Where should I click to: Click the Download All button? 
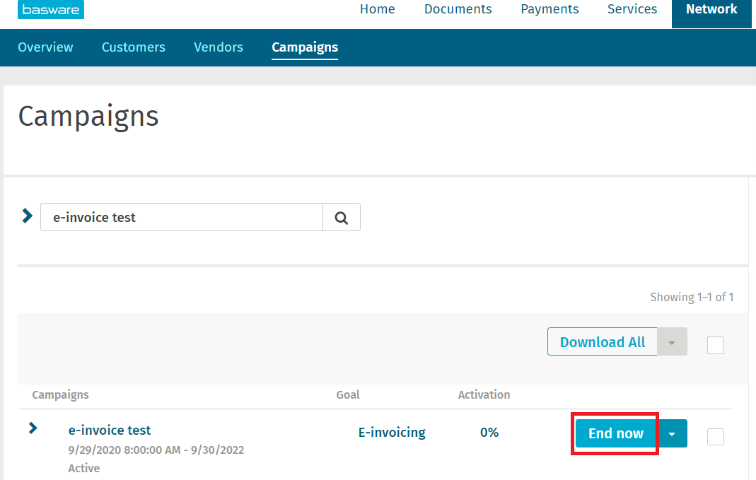tap(602, 342)
